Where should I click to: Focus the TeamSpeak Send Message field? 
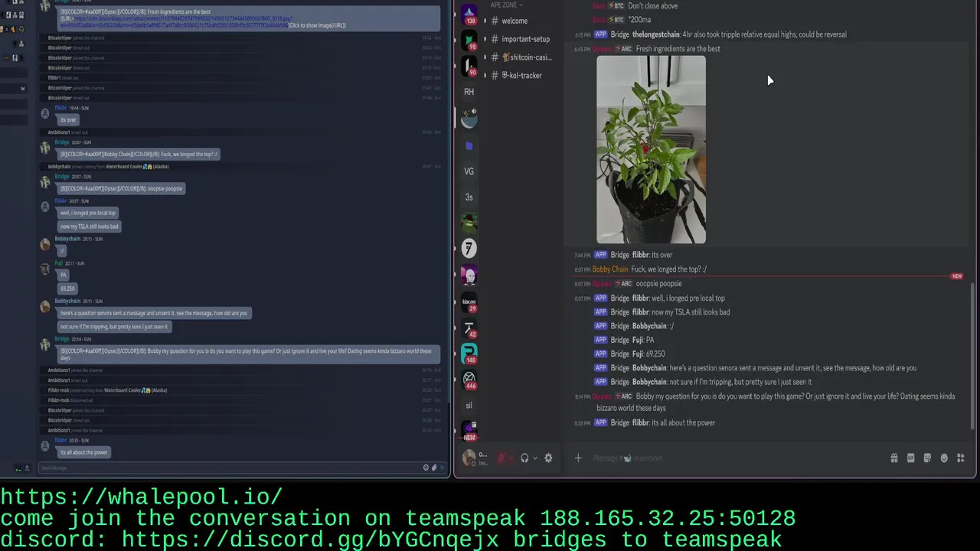click(x=230, y=468)
